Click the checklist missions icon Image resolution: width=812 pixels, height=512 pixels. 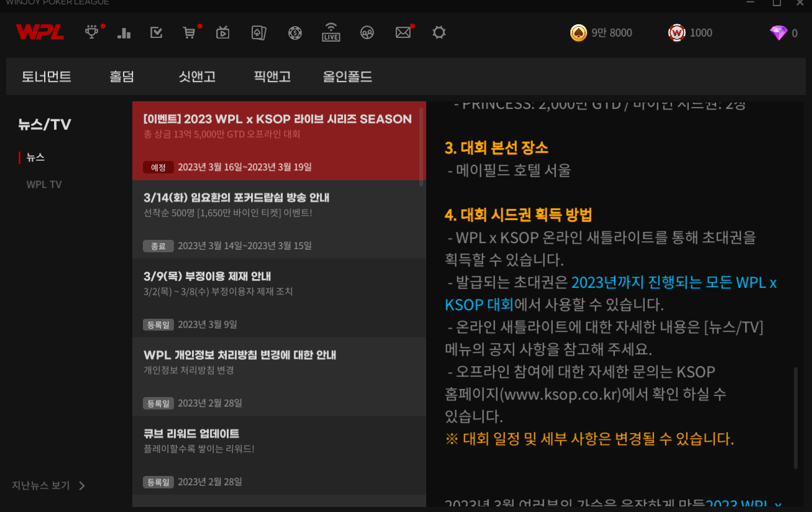157,32
